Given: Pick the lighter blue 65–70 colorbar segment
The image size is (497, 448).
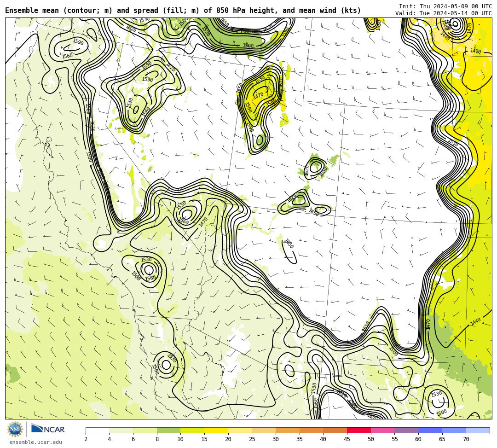Looking at the screenshot, I should coord(454,431).
